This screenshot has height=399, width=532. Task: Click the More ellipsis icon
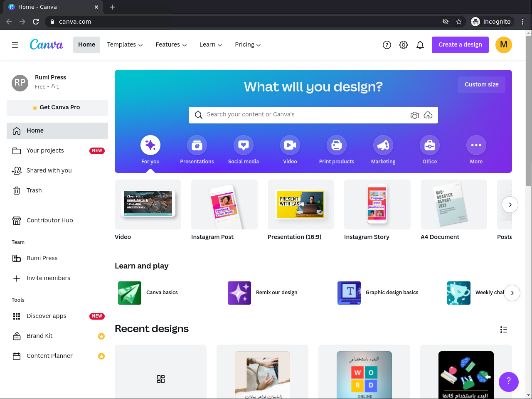[476, 145]
